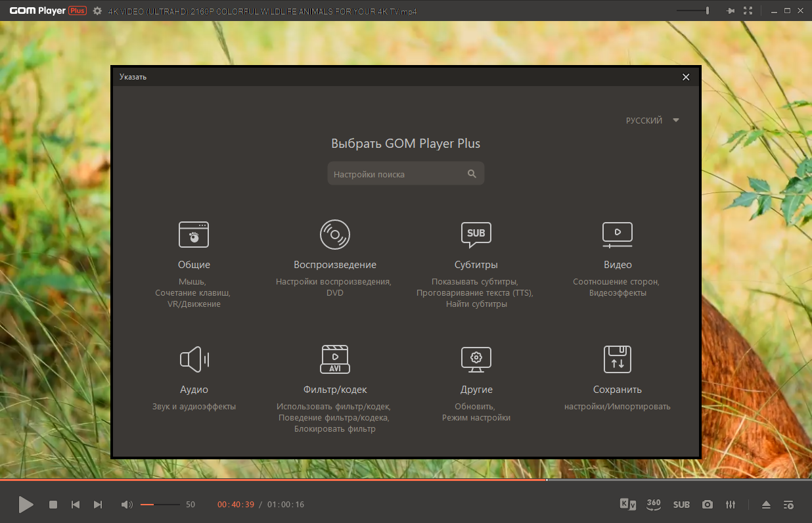
Task: Open the Воспроизведение disc icon
Action: point(335,234)
